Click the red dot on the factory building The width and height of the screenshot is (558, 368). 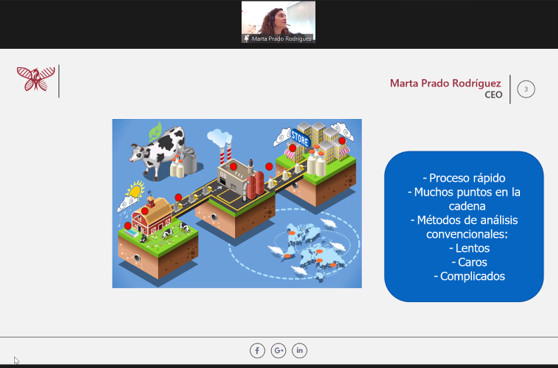pyautogui.click(x=233, y=166)
